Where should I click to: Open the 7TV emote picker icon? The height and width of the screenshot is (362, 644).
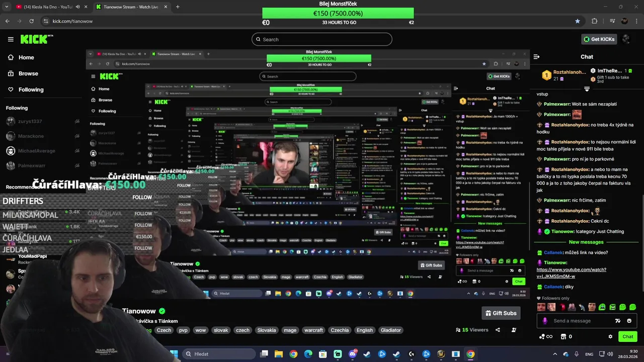click(618, 321)
